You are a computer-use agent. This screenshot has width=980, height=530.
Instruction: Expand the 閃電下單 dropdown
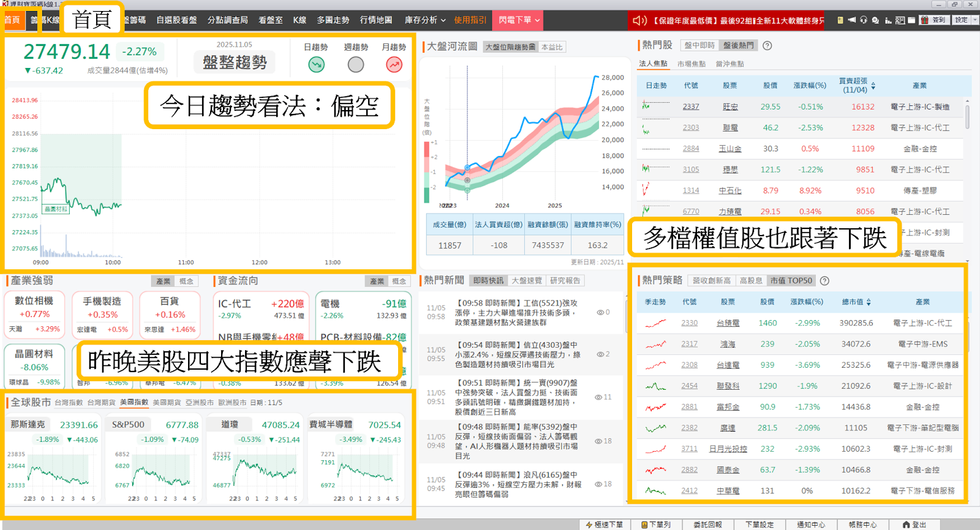(519, 20)
